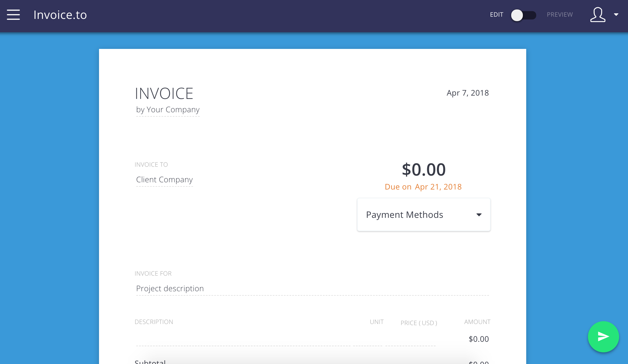Edit the 'by Your Company' field
Viewport: 628px width, 364px height.
pyautogui.click(x=168, y=110)
